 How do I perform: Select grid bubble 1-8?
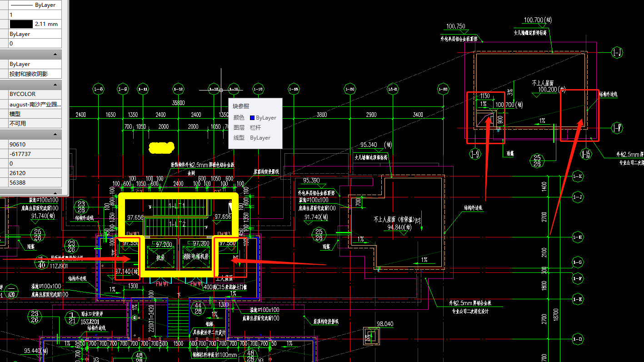coord(98,89)
